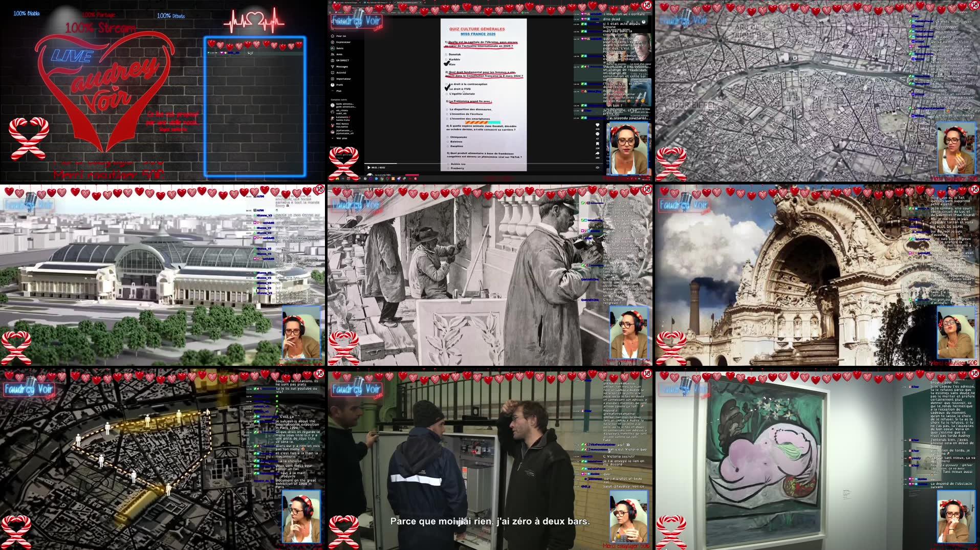Check the Chimpanzés answer box

tap(447, 137)
